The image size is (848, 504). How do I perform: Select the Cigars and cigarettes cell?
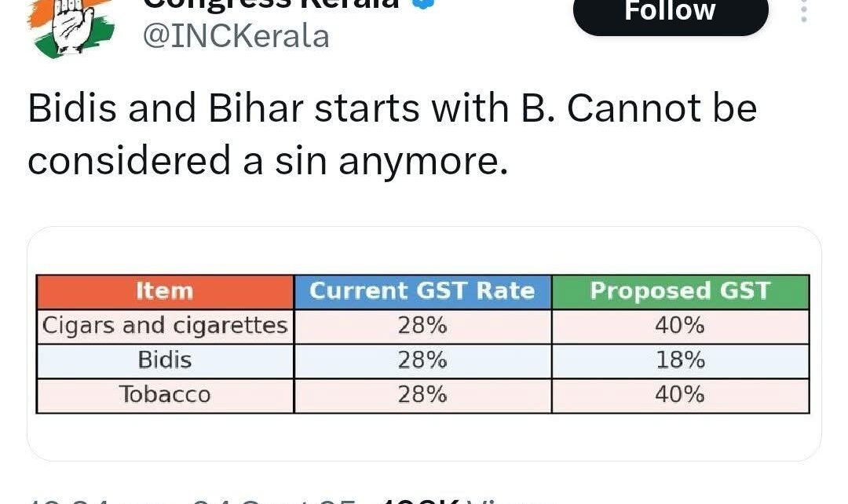coord(165,326)
